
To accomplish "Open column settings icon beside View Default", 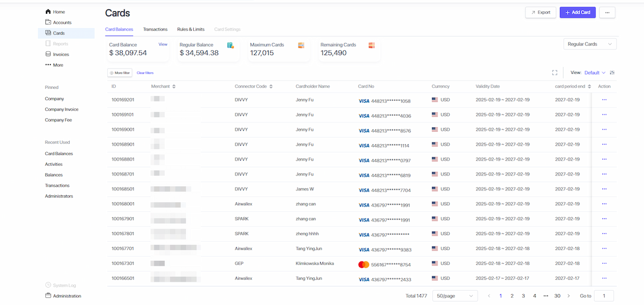I will [612, 73].
